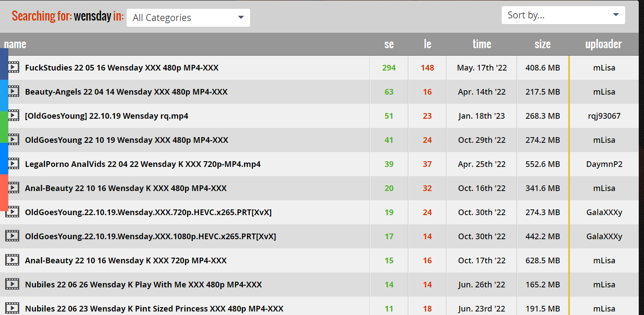Viewport: 644px width, 315px height.
Task: Click the size value 191.5 MB
Action: click(x=542, y=309)
